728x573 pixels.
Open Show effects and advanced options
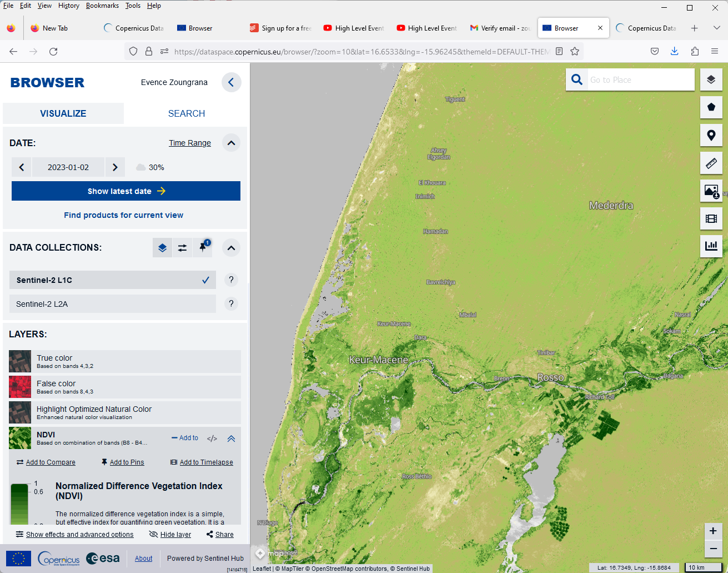pos(75,535)
